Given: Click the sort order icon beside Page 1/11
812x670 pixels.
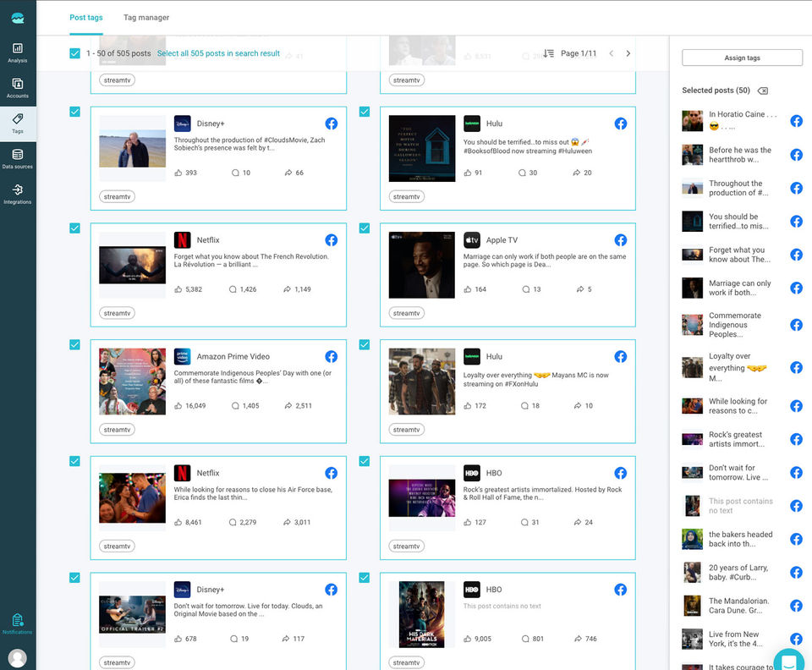Looking at the screenshot, I should [x=548, y=53].
